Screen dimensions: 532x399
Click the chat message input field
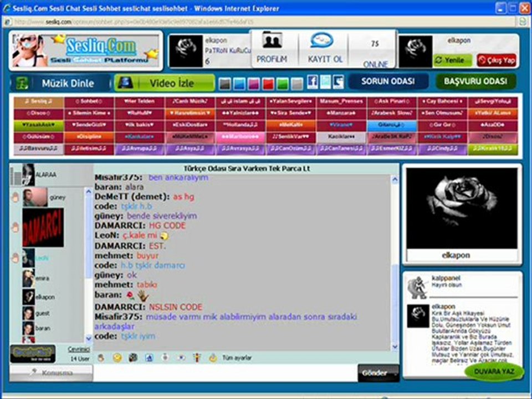point(226,373)
